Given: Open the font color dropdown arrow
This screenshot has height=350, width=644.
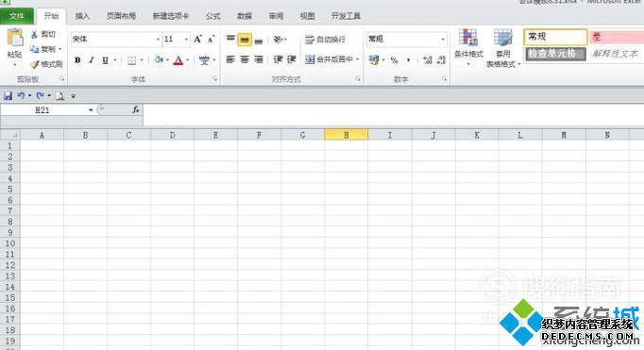Looking at the screenshot, I should 187,60.
